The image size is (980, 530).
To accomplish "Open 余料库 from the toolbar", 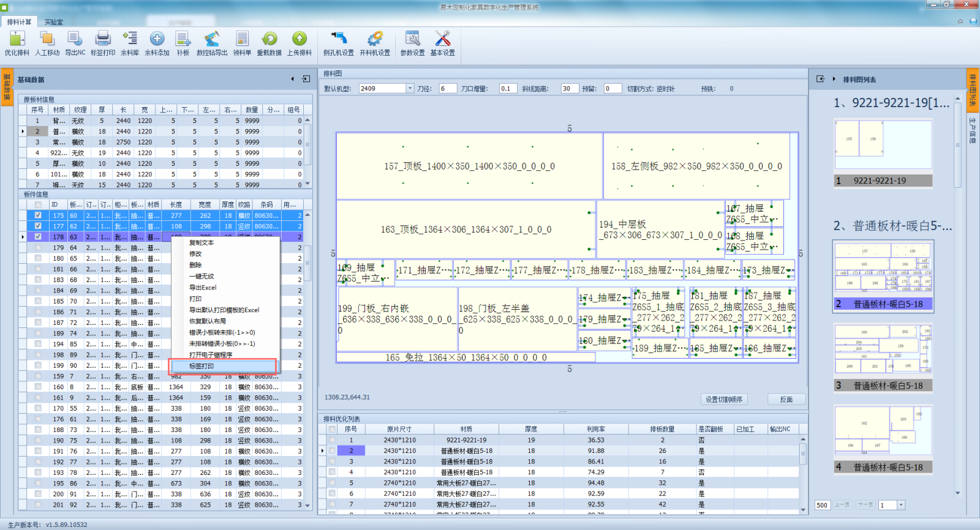I will [x=129, y=39].
